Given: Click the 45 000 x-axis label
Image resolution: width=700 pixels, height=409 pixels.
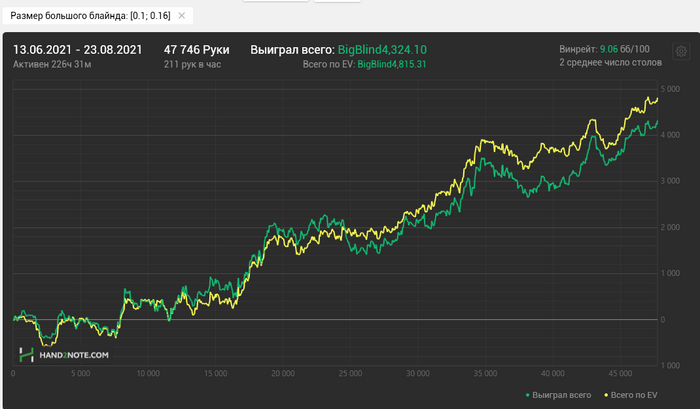Looking at the screenshot, I should 621,373.
